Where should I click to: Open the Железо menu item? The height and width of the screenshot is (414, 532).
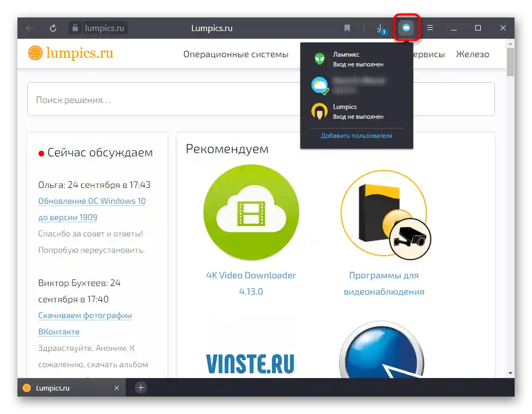[473, 54]
